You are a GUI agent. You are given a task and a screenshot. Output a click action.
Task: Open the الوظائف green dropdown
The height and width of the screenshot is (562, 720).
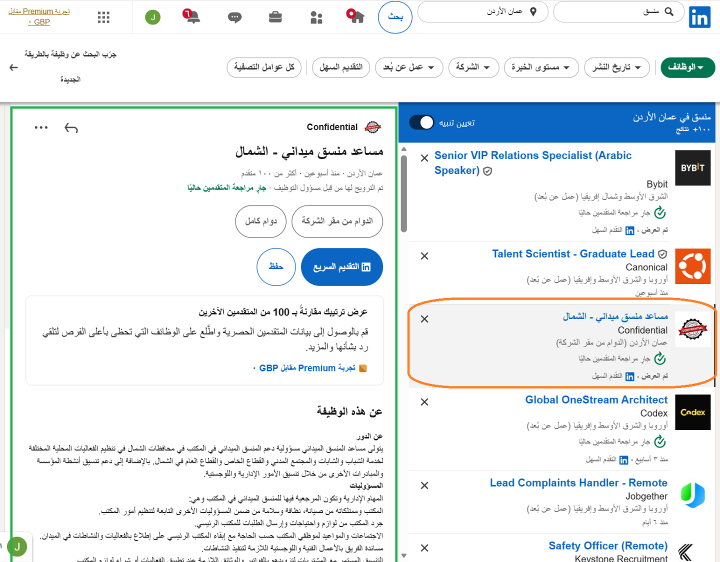pos(687,67)
